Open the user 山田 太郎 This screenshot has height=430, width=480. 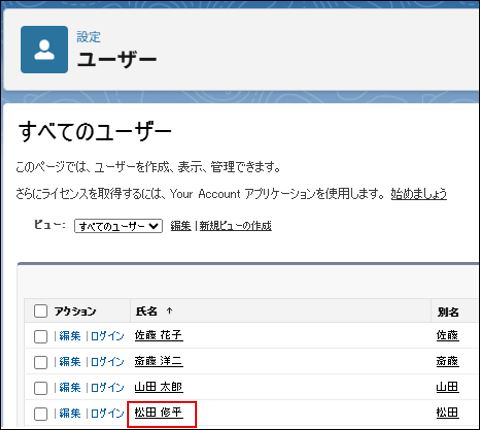tap(159, 387)
